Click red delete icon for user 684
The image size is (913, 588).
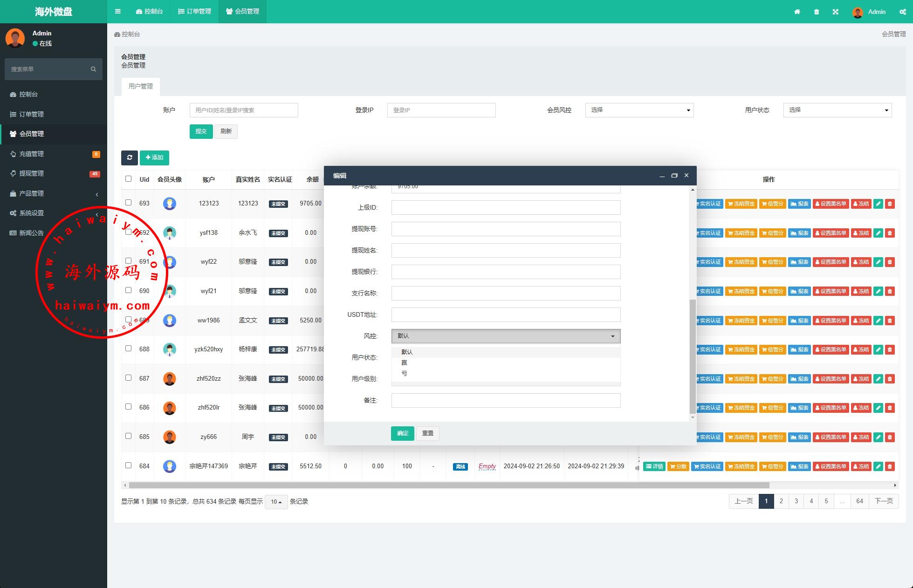[890, 466]
